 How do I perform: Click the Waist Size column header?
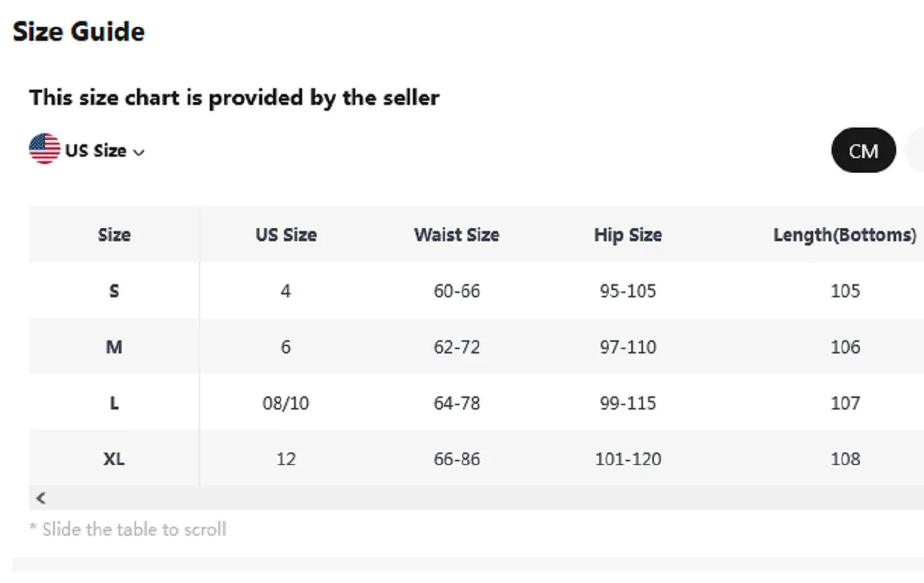(x=457, y=235)
